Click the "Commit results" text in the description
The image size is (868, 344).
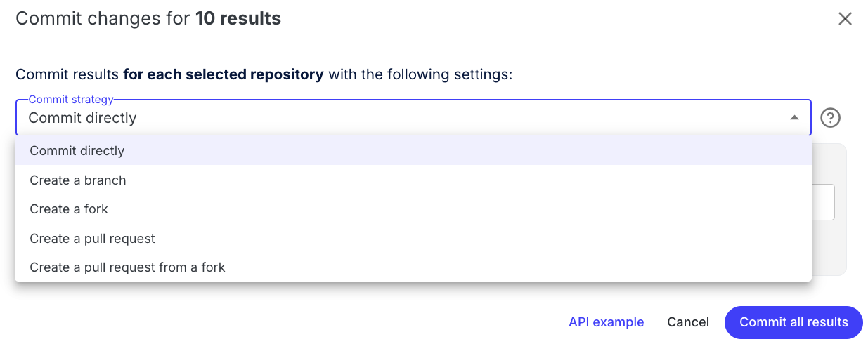point(67,74)
